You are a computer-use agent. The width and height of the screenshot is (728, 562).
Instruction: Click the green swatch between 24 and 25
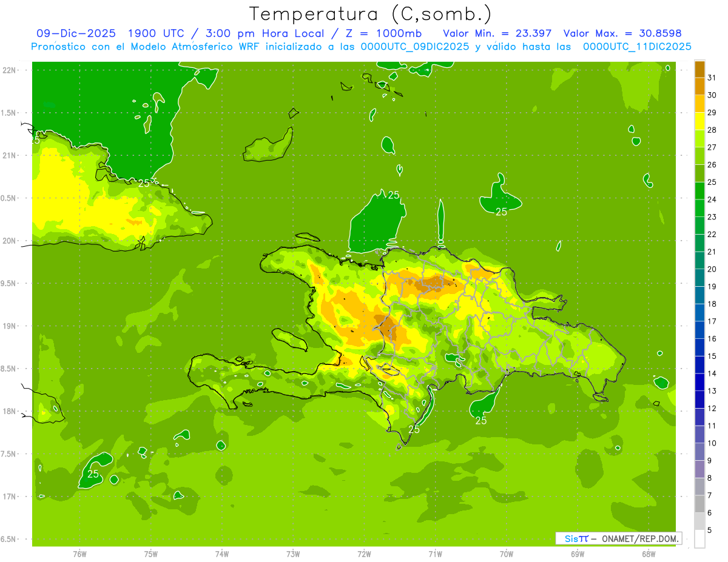click(x=699, y=191)
